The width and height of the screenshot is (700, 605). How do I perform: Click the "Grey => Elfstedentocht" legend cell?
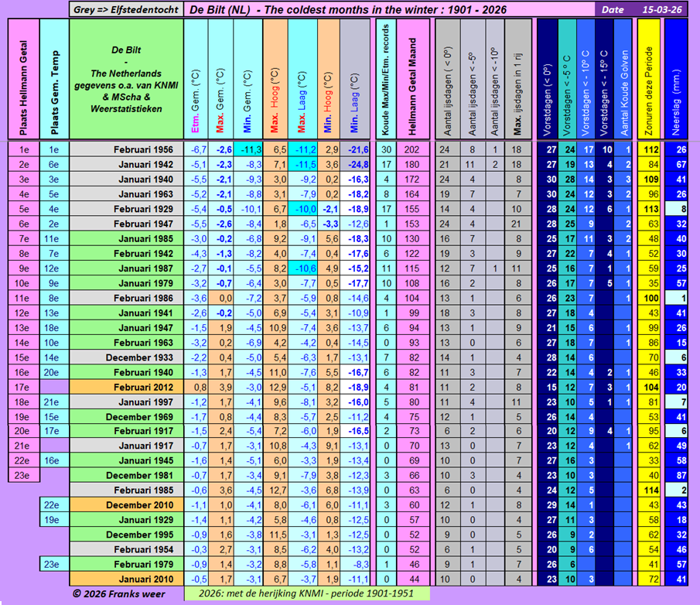(x=126, y=9)
